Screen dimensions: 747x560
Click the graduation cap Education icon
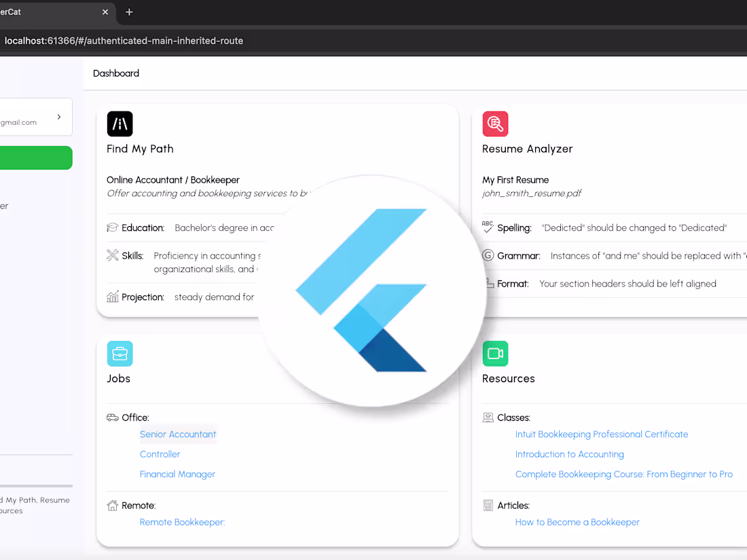tap(113, 227)
